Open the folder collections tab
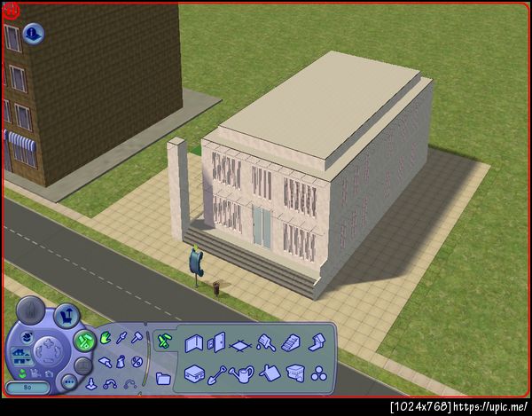The image size is (532, 416). tap(163, 378)
